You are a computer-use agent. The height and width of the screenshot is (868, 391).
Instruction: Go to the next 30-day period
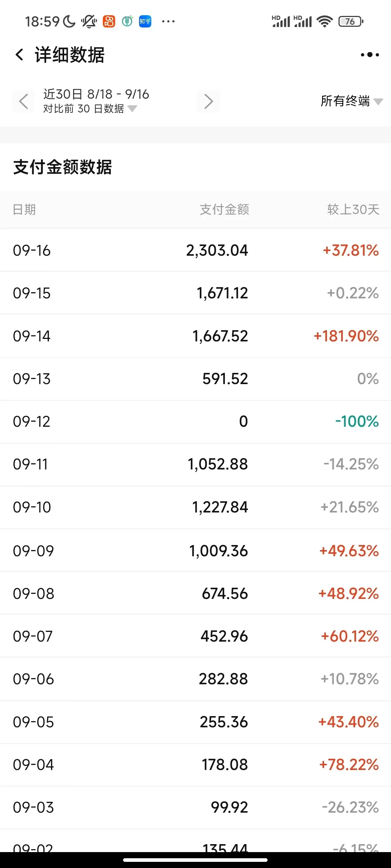pos(209,101)
